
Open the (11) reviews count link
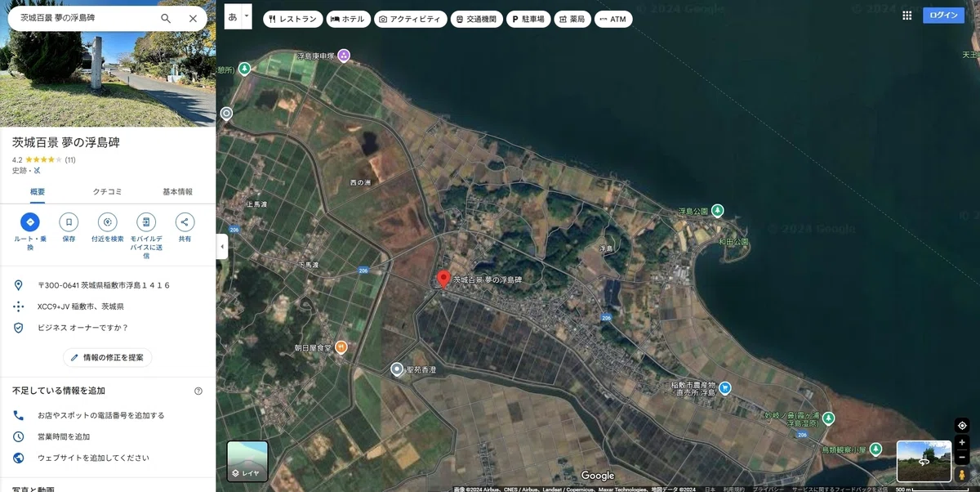(70, 159)
